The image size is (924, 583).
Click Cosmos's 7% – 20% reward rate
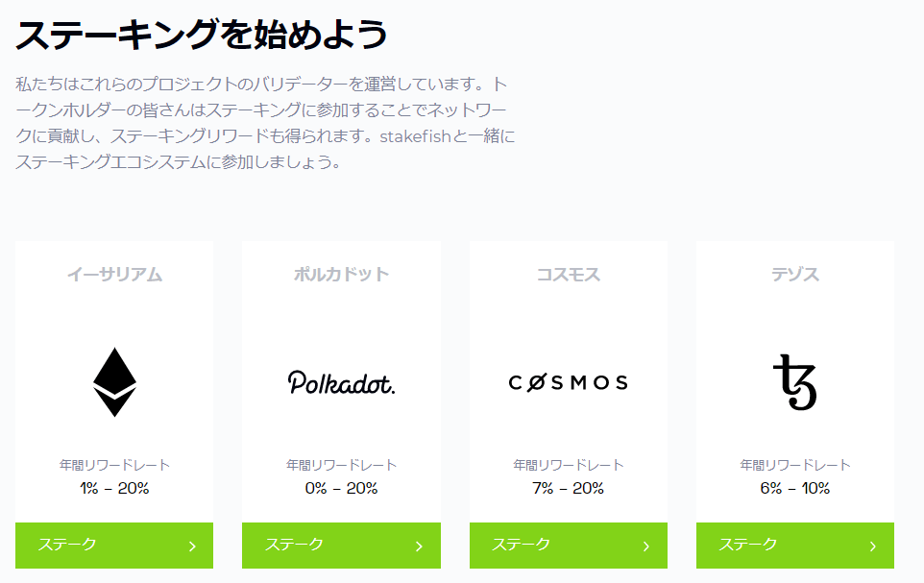click(x=568, y=488)
